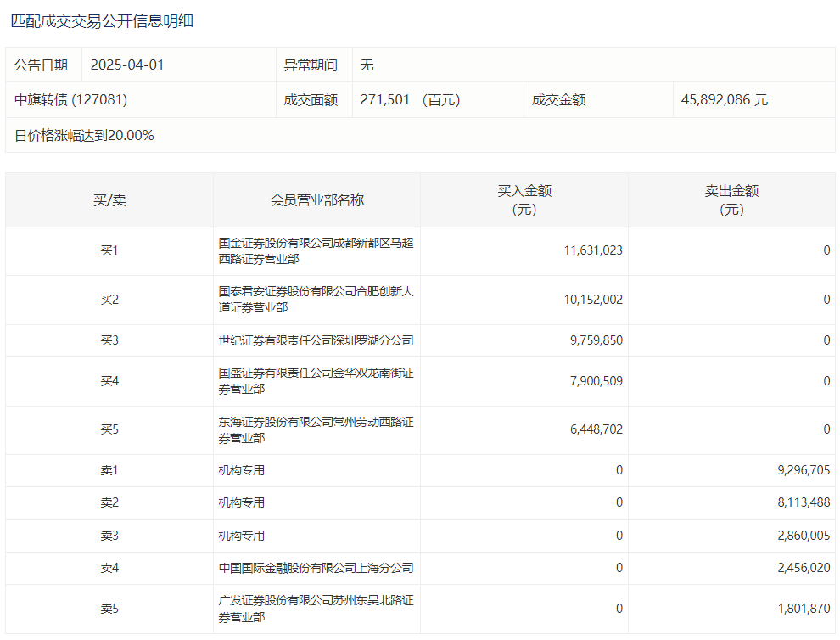The height and width of the screenshot is (640, 840).
Task: Click the 日价格涨幅达到20.00% notice text
Action: click(84, 135)
